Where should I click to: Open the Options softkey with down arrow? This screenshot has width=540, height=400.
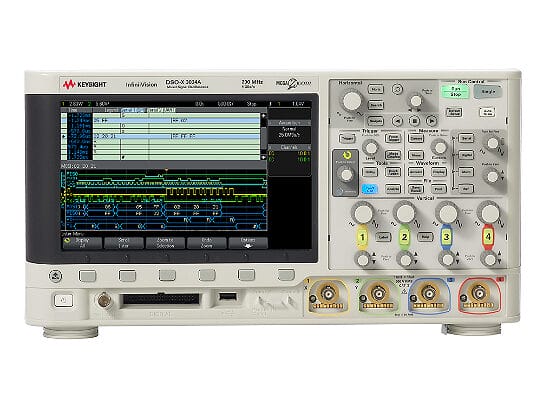[x=248, y=243]
